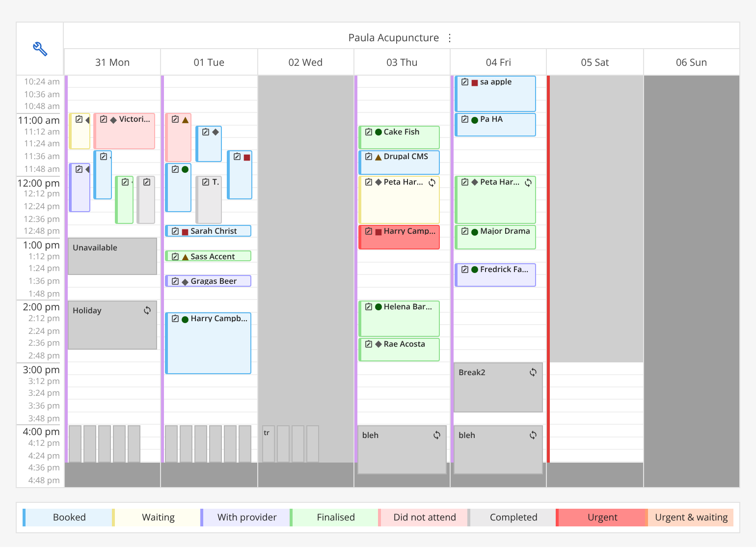Select the 06 Sun day header
This screenshot has height=548, width=756.
click(691, 62)
